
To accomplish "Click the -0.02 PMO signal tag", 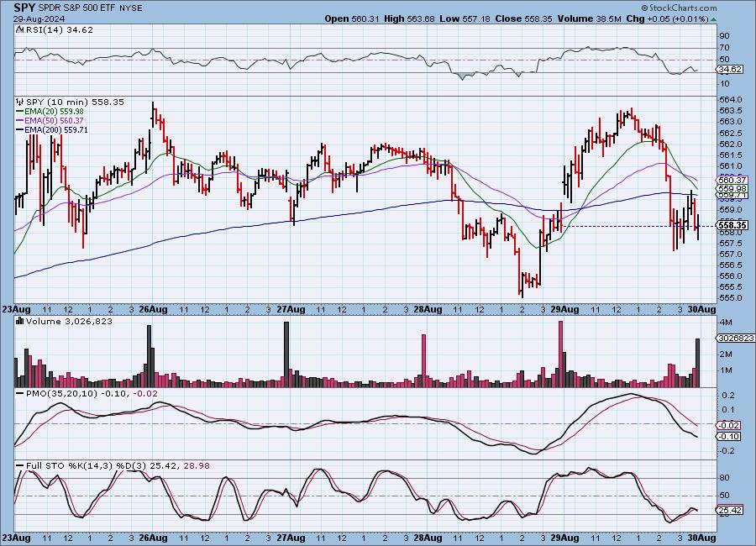I will pos(729,425).
